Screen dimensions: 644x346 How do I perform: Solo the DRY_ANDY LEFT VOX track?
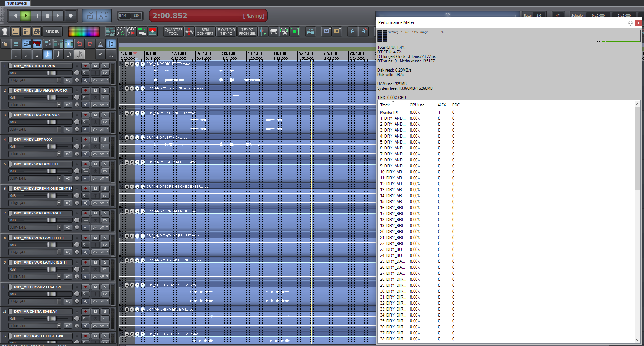click(x=105, y=139)
